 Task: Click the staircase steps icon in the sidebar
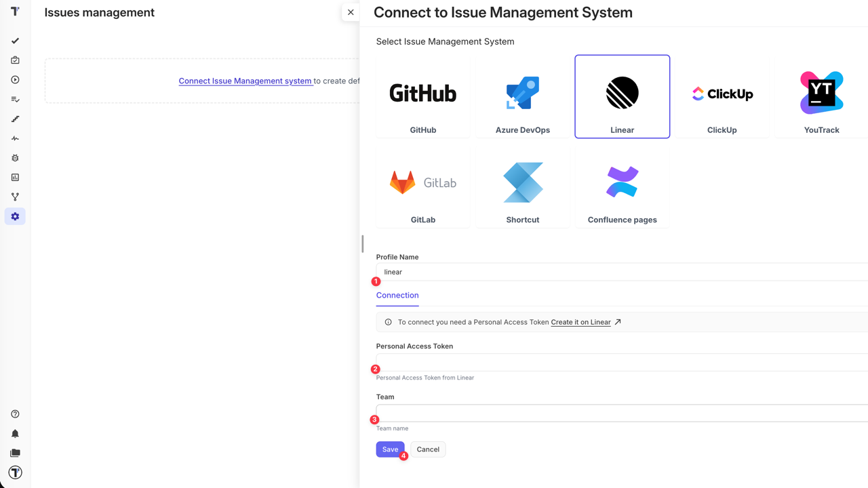[x=15, y=119]
